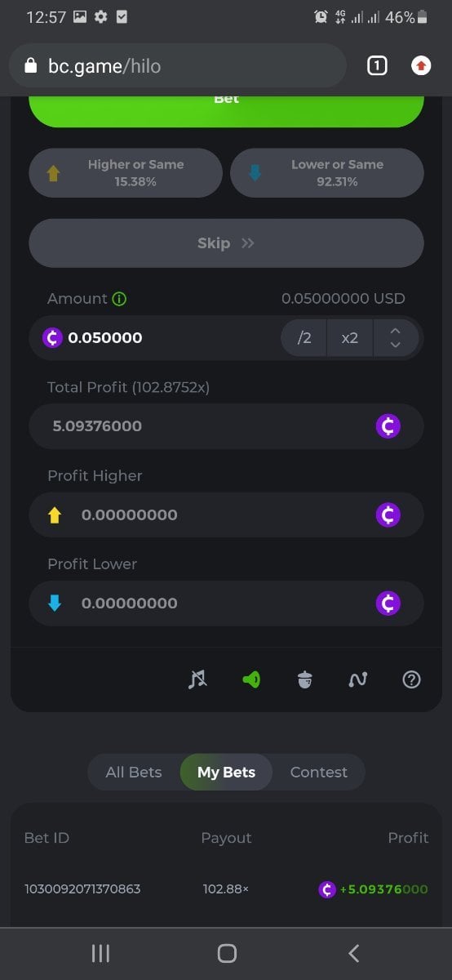Decrease amount with the down chevron
This screenshot has height=980, width=452.
click(396, 345)
